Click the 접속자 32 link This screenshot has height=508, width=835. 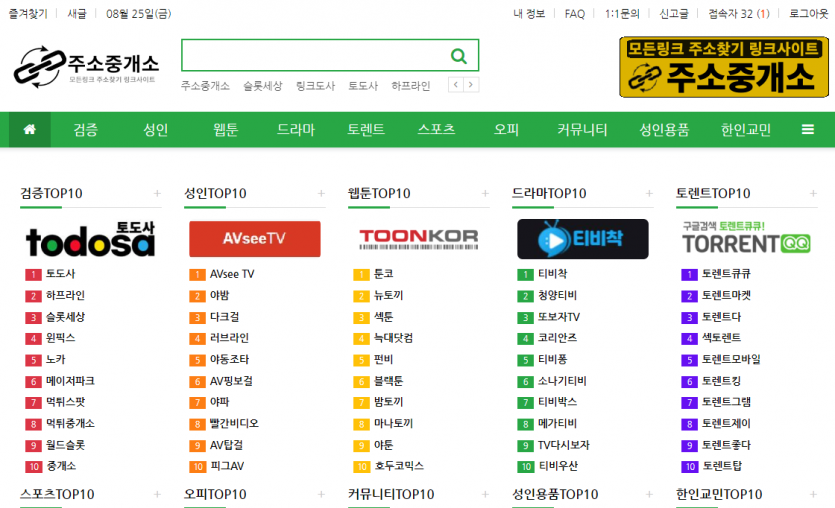pyautogui.click(x=739, y=14)
